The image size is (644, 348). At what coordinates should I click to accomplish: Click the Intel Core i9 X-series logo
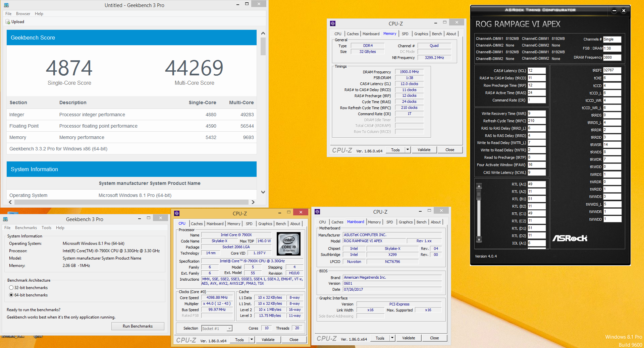[x=289, y=244]
